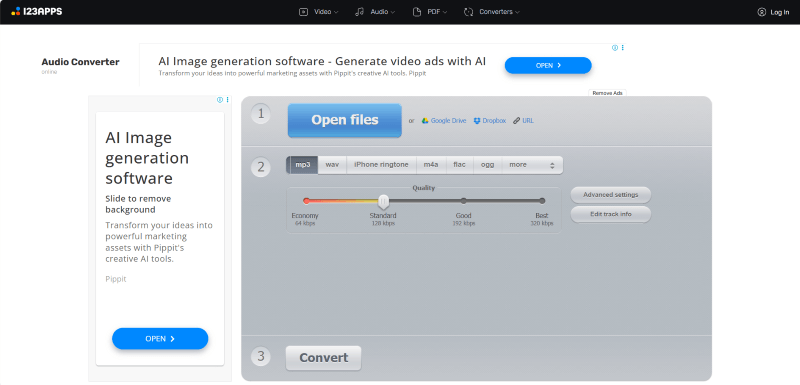Viewport: 800px width, 385px height.
Task: Click the Audio Converter page title
Action: click(x=80, y=62)
